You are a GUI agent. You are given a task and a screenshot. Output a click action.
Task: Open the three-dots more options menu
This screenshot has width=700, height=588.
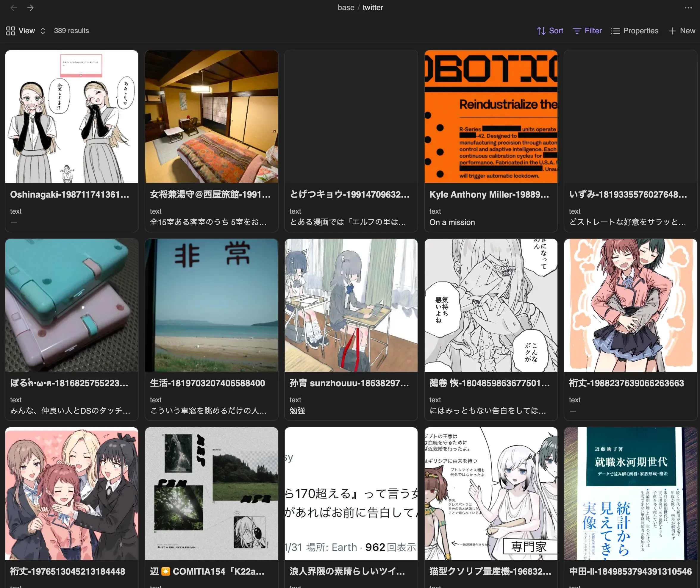[688, 8]
